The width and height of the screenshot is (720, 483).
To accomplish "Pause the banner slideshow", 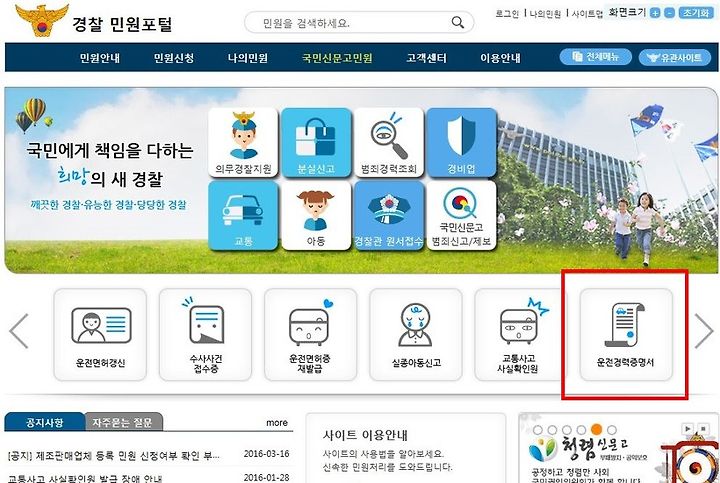I will click(x=703, y=429).
